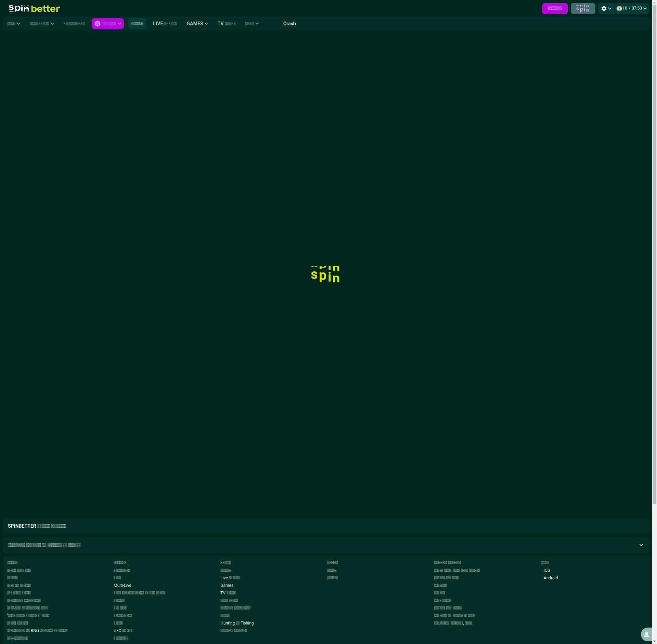Image resolution: width=657 pixels, height=644 pixels.
Task: Expand the collapsed info section chevron
Action: coord(641,545)
